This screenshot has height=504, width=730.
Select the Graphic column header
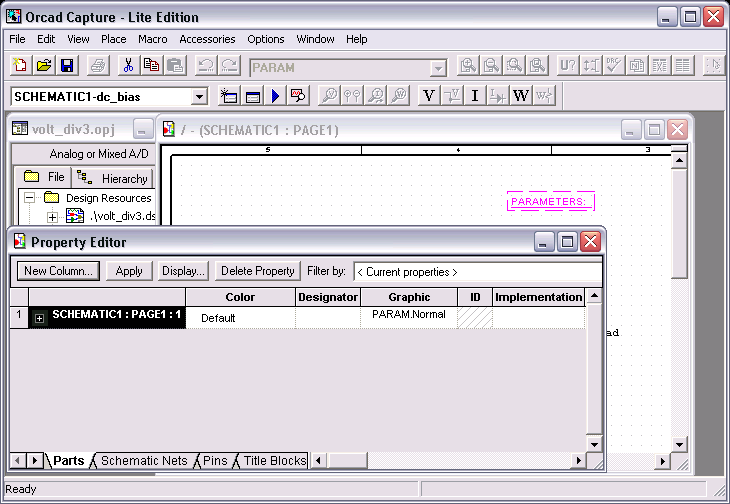click(409, 297)
